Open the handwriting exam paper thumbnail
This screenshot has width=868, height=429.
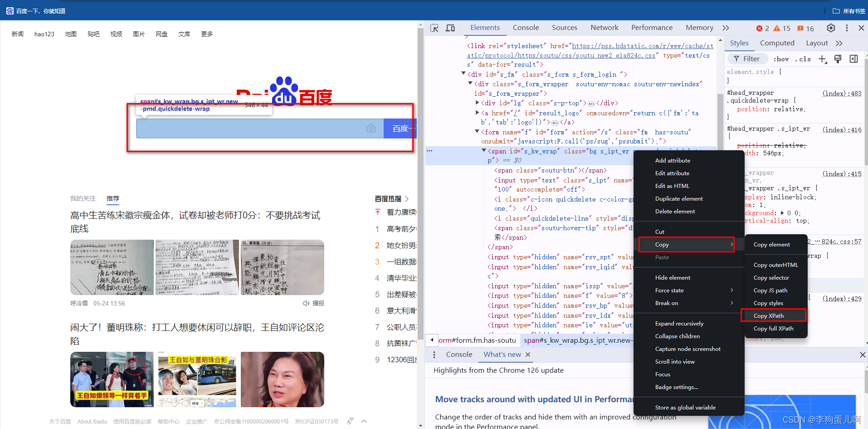point(112,267)
